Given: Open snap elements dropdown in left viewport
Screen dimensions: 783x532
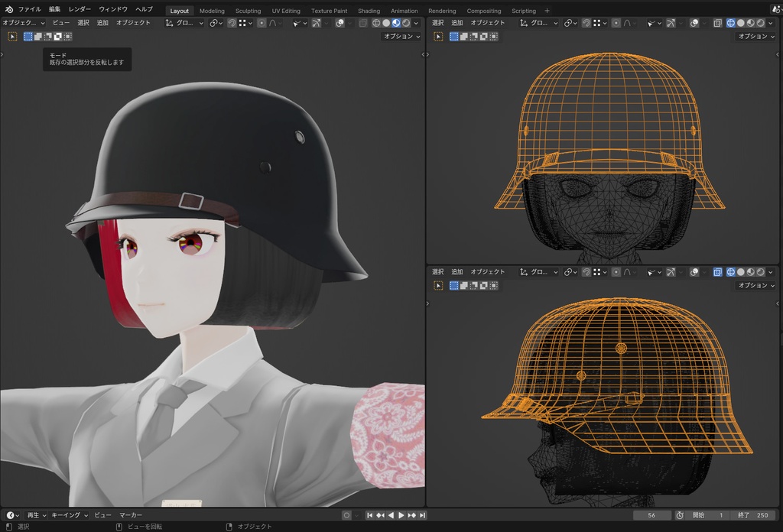Looking at the screenshot, I should coord(245,23).
